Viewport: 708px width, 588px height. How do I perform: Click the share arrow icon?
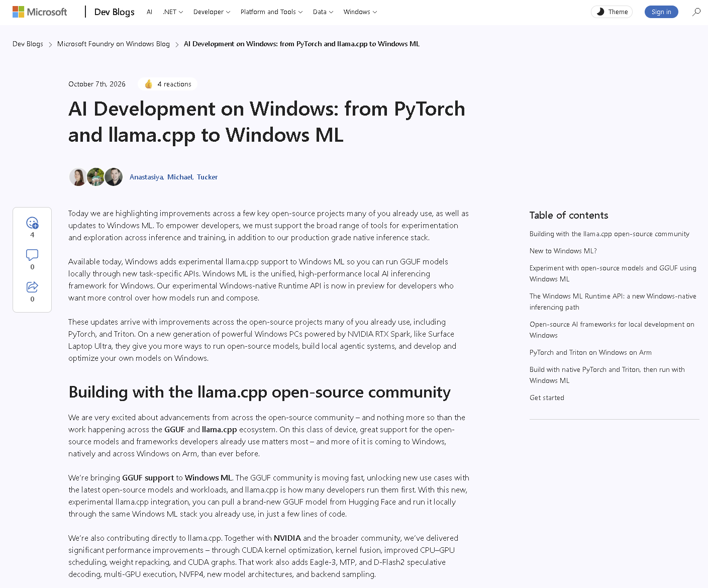click(x=32, y=287)
